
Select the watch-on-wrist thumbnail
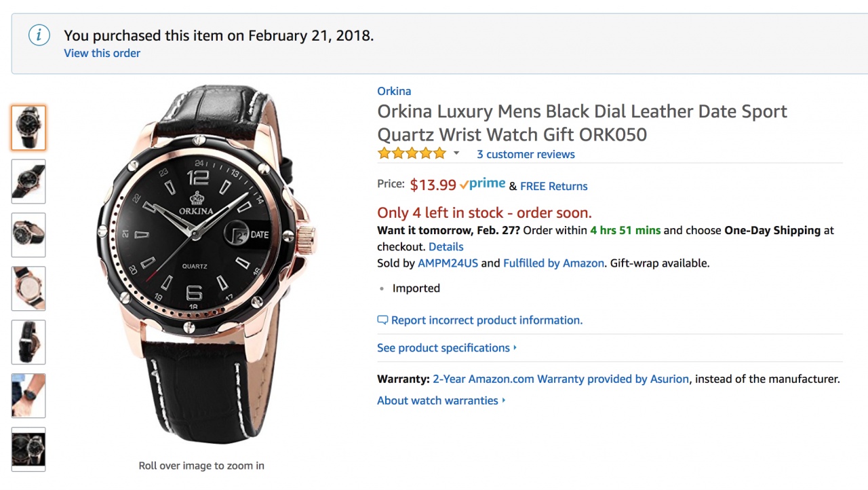tap(28, 396)
